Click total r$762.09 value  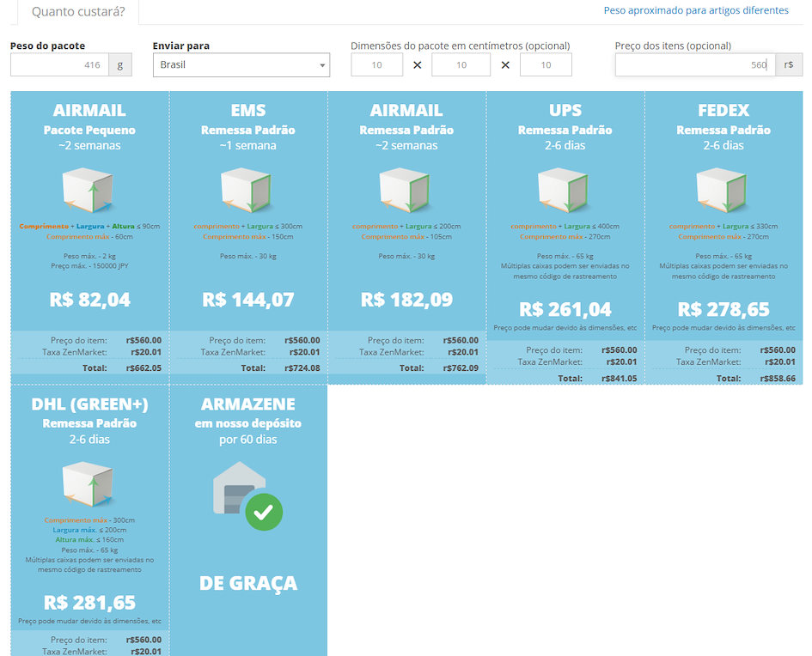point(461,368)
